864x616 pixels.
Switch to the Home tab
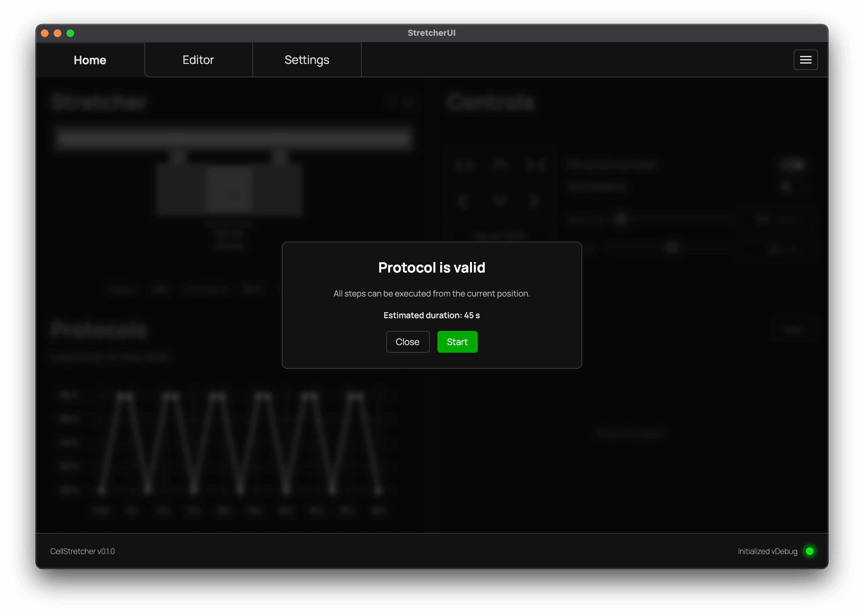pyautogui.click(x=90, y=60)
